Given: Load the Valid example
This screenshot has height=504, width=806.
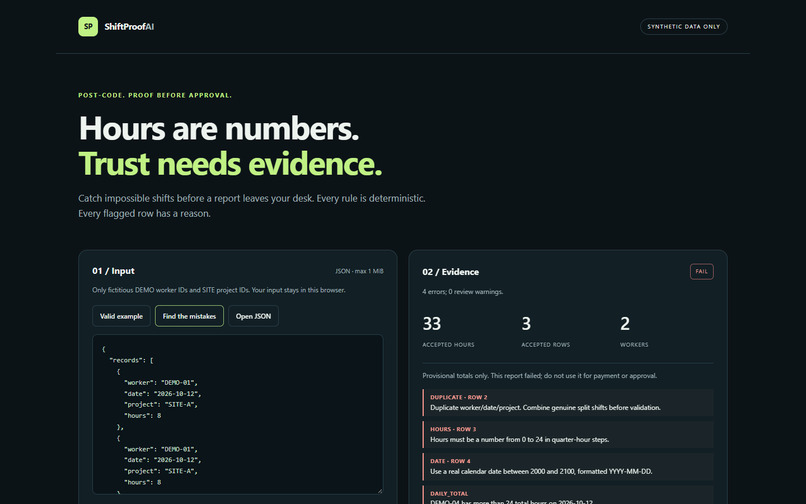Looking at the screenshot, I should point(121,316).
